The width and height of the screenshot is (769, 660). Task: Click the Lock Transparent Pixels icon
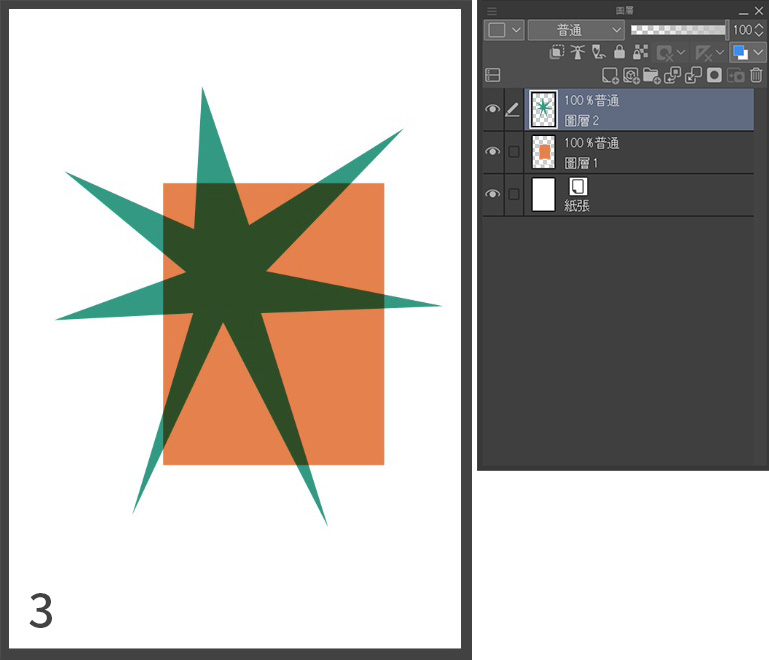pos(641,52)
